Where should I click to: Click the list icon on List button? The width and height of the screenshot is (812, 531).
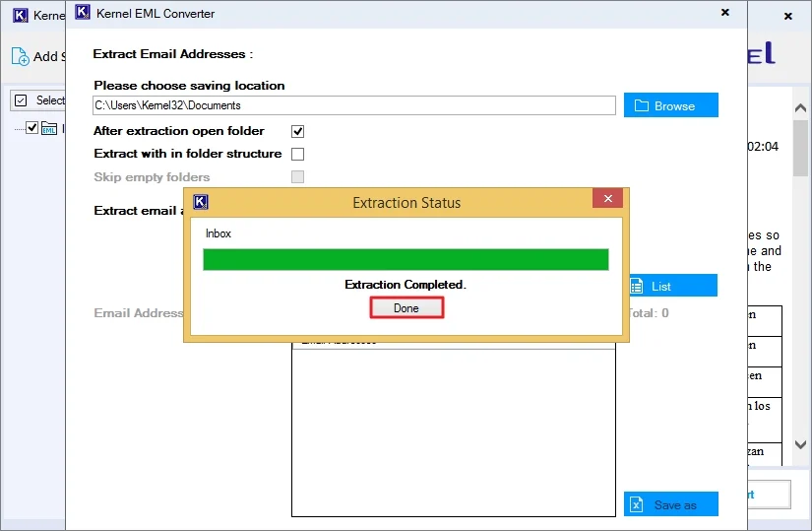click(637, 286)
